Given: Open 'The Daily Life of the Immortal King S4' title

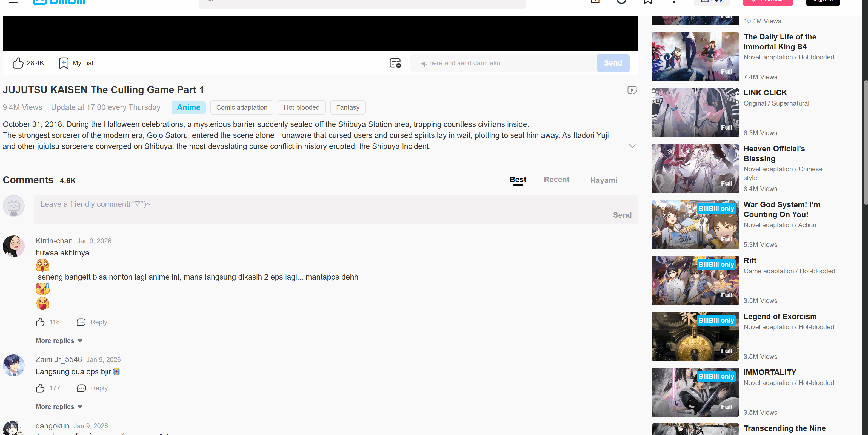Looking at the screenshot, I should pyautogui.click(x=780, y=42).
